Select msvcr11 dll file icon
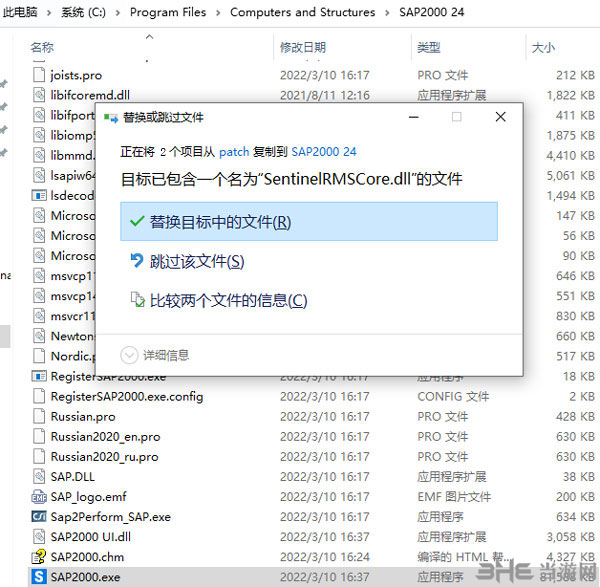The width and height of the screenshot is (600, 587). coord(39,316)
